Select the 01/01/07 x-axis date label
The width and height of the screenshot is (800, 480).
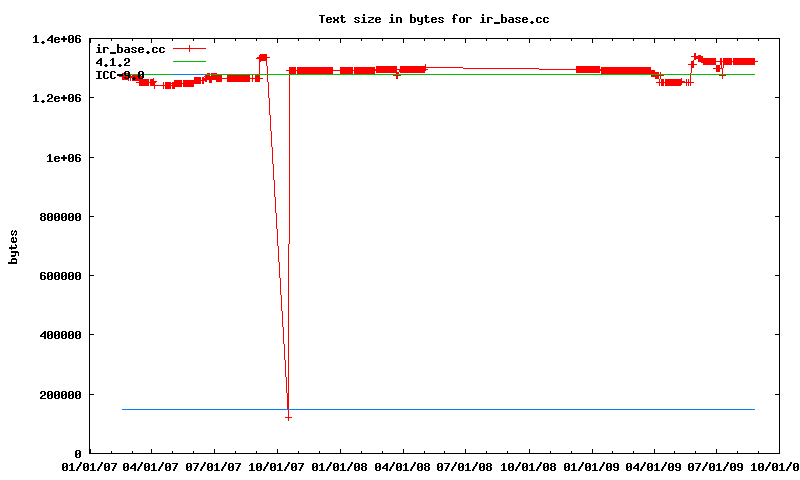pos(90,466)
